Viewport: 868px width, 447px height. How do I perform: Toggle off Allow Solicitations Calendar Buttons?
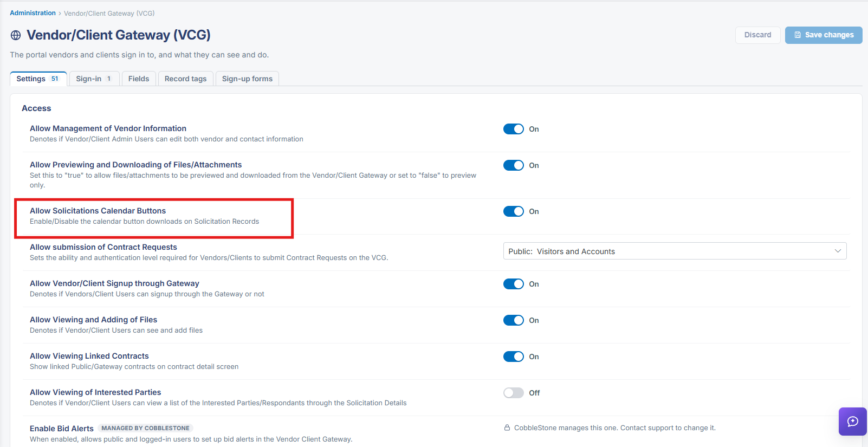tap(513, 211)
